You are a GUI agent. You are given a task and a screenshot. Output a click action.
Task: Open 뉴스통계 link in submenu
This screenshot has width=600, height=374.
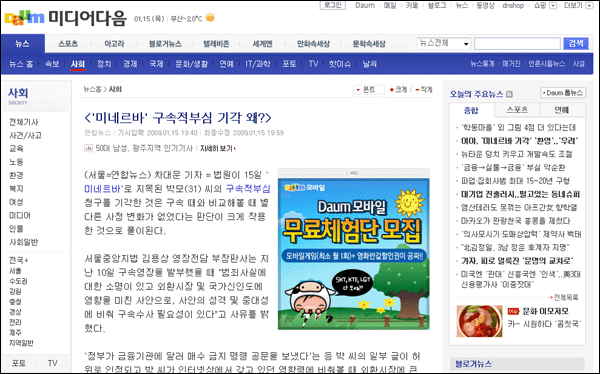pyautogui.click(x=482, y=64)
